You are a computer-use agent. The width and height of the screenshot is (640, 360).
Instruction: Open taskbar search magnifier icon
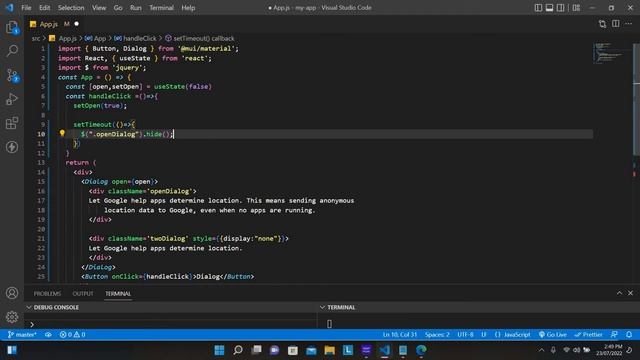238,350
